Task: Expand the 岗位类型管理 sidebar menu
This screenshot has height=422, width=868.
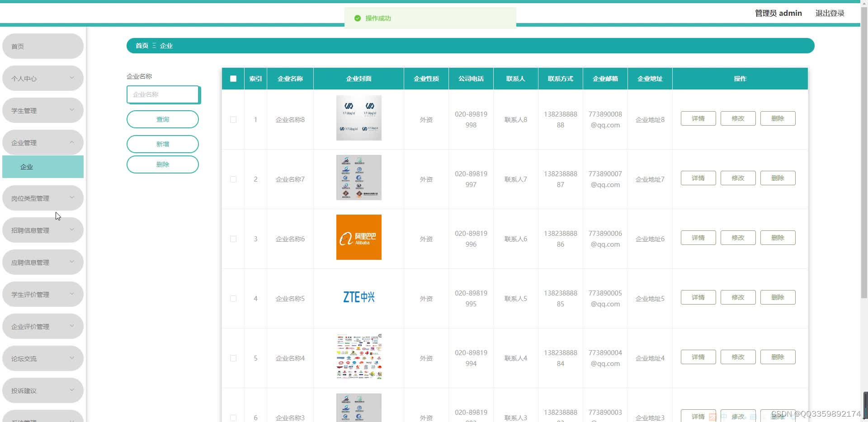Action: coord(43,198)
